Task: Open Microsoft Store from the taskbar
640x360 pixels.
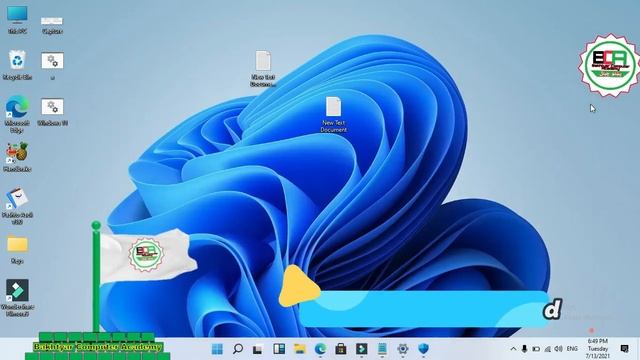Action: click(x=341, y=349)
